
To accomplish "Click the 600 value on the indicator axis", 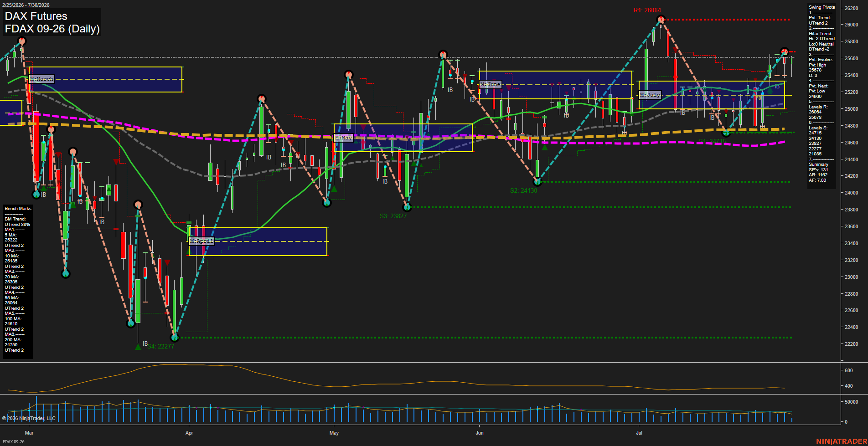I will [848, 370].
